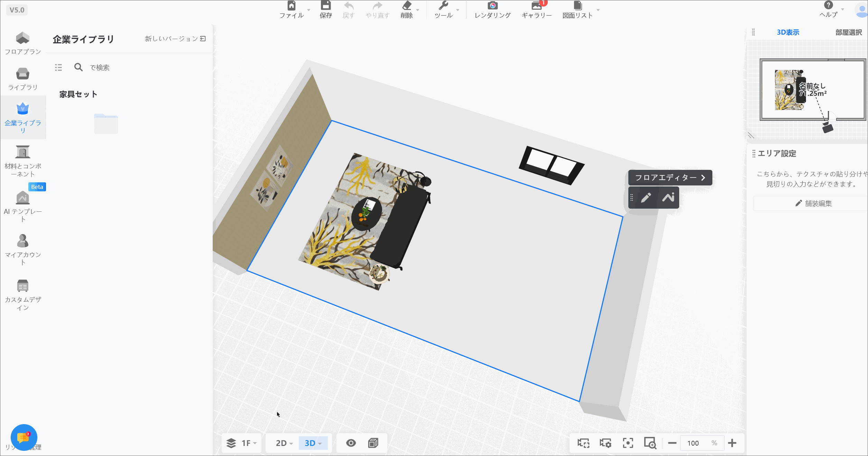The height and width of the screenshot is (456, 868).
Task: Click the 戻す undo icon
Action: click(x=349, y=6)
